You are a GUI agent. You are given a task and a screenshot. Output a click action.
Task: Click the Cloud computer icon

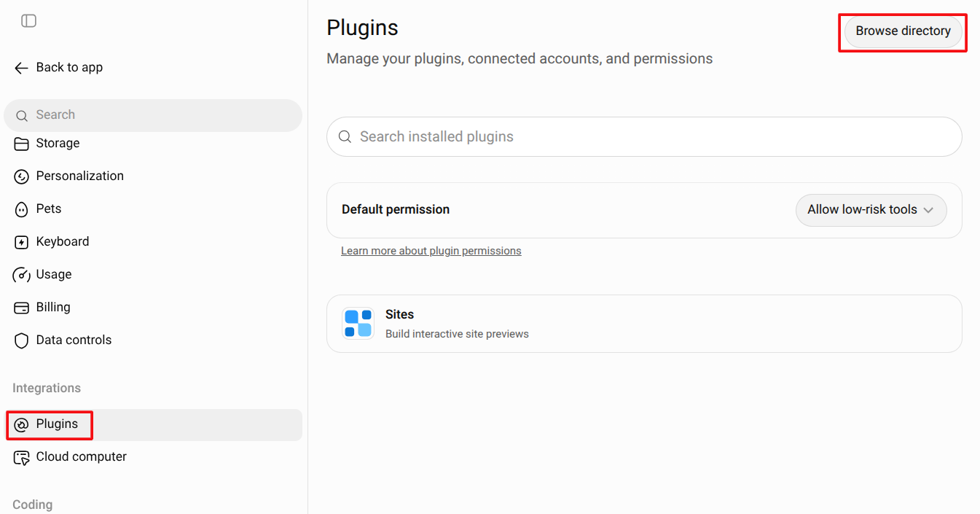point(22,458)
